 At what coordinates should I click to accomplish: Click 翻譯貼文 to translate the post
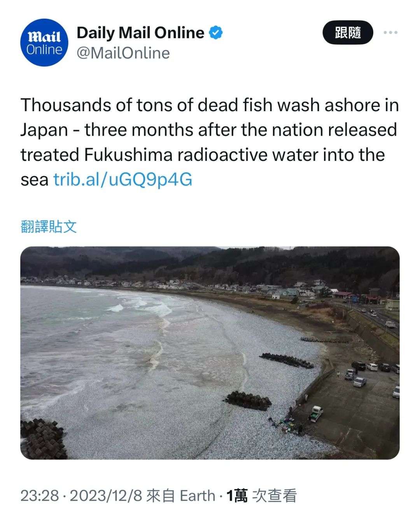tap(49, 226)
